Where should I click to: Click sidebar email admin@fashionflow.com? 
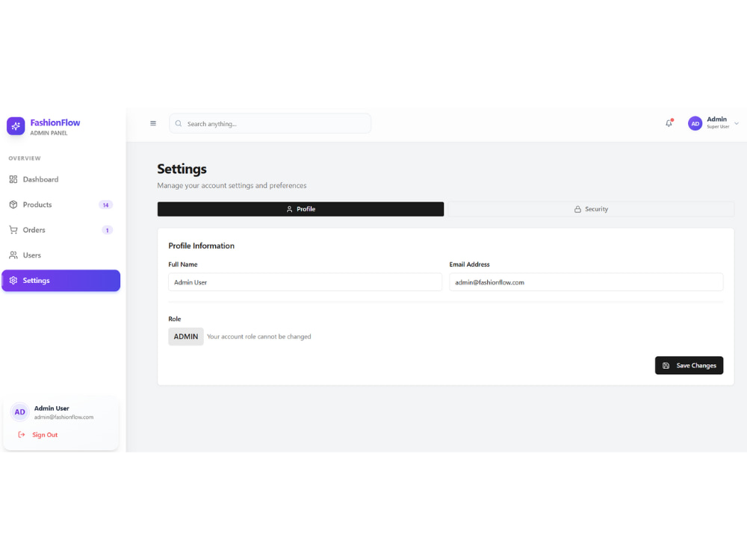coord(63,417)
